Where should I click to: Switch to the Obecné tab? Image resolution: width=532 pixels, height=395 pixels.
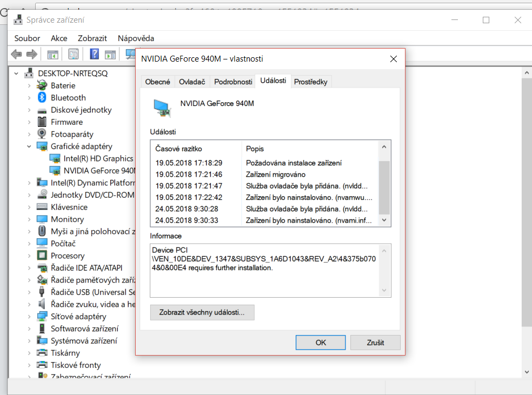pyautogui.click(x=157, y=82)
